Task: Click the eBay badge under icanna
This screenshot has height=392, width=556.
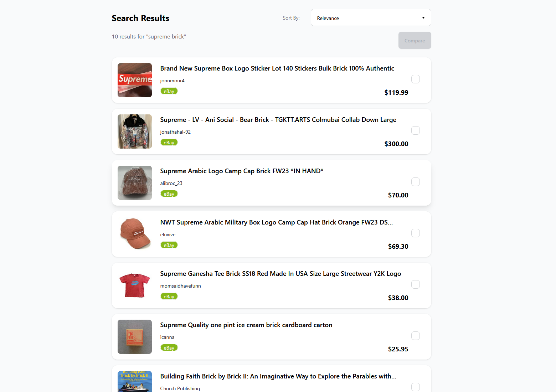Action: 169,348
